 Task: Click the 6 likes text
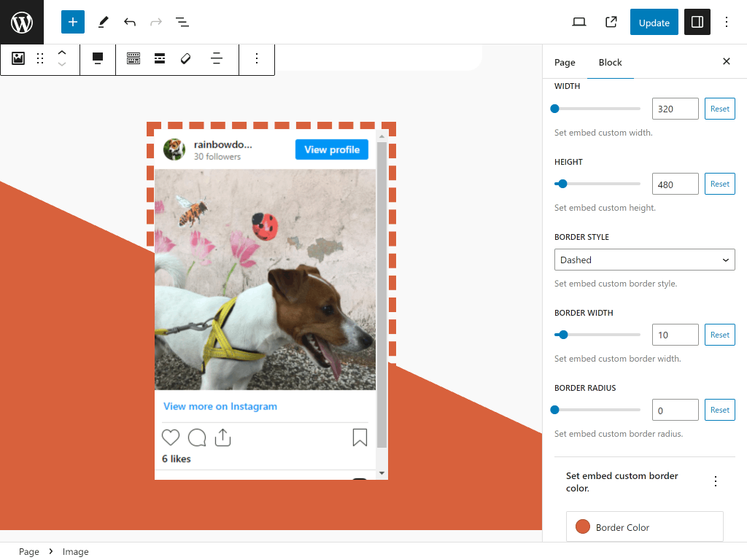click(177, 459)
